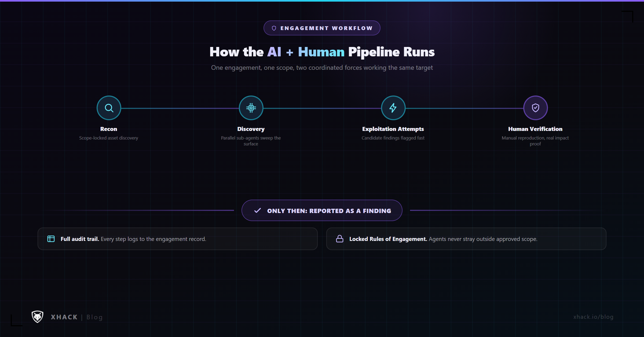The image size is (644, 337).
Task: Click 'Every step logs to the engagement record.'
Action: click(153, 239)
